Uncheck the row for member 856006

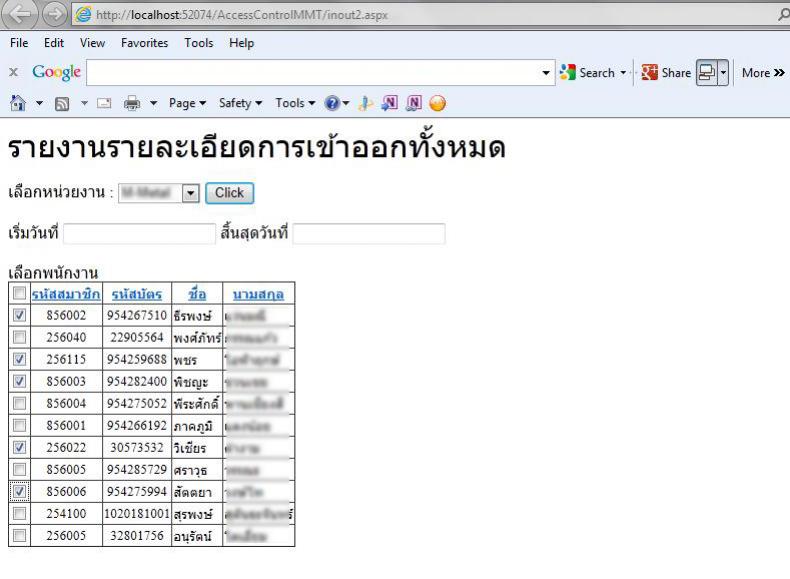(20, 491)
